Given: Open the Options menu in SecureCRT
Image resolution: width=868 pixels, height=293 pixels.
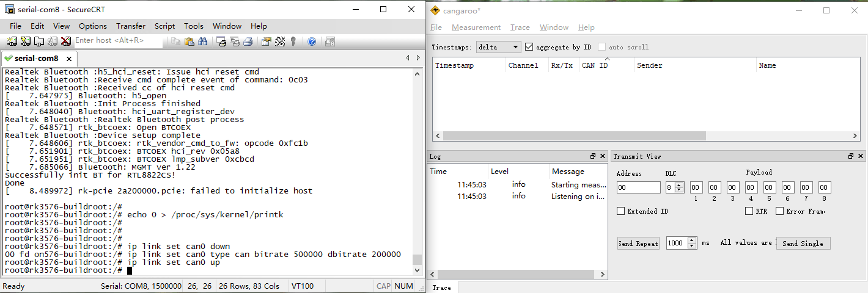Looking at the screenshot, I should 93,26.
